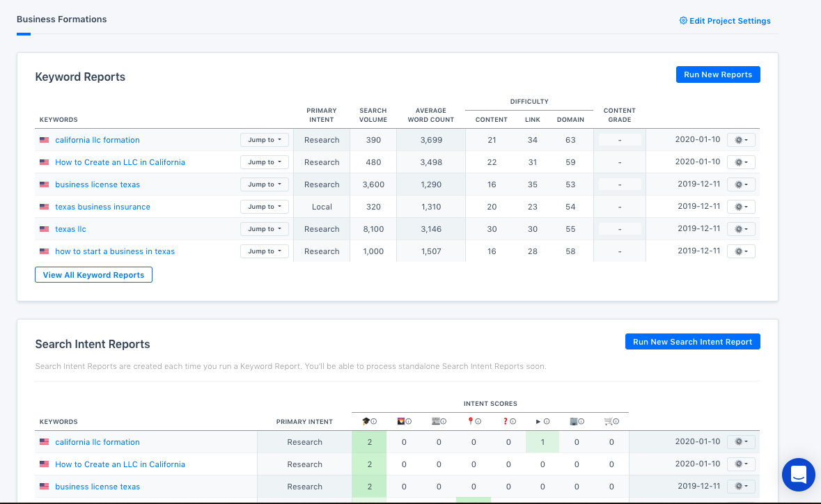
Task: Open california llc formation keyword report link
Action: pos(97,140)
